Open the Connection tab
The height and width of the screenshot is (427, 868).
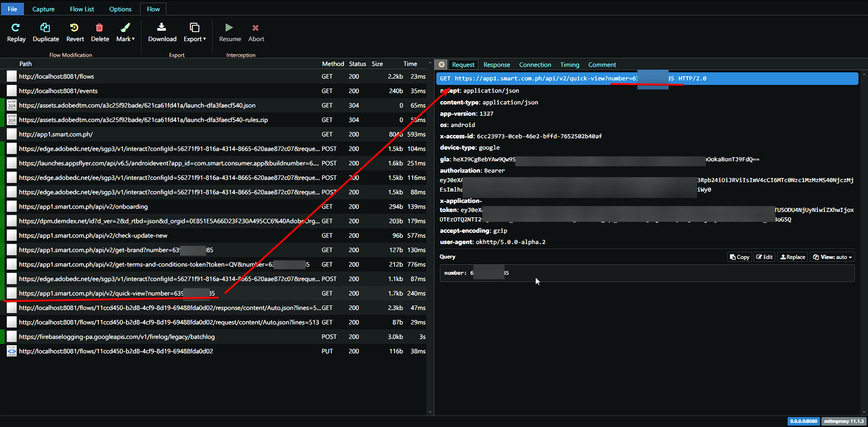[535, 65]
